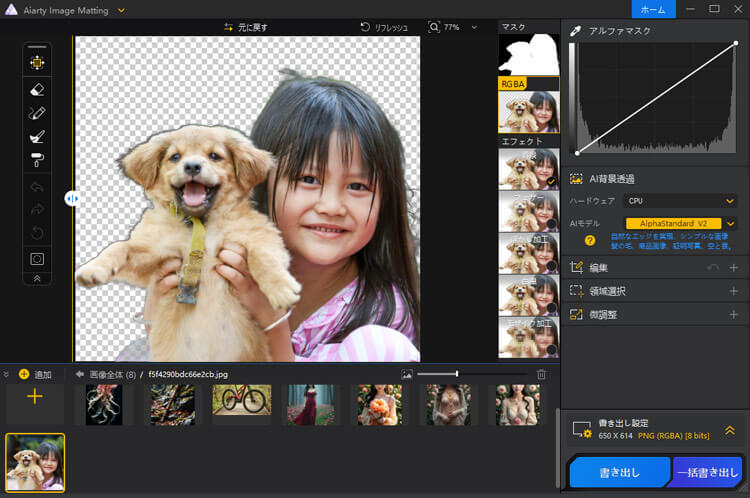Screen dimensions: 750x498
Task: Click the mask preview square icon
Action: click(x=37, y=259)
